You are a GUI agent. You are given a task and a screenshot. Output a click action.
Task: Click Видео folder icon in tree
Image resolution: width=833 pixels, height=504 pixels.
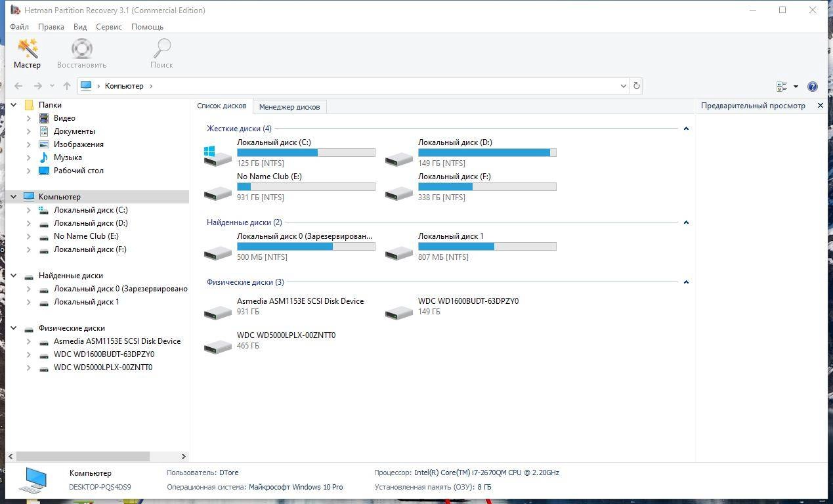click(44, 118)
